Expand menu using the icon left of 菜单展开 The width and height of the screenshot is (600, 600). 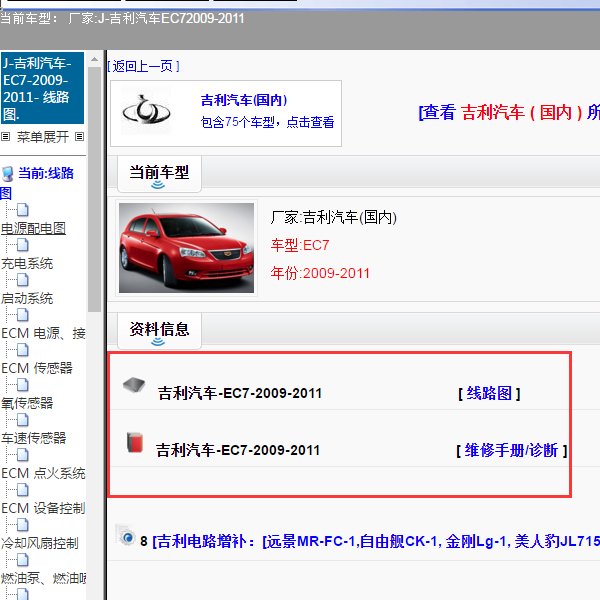5,137
